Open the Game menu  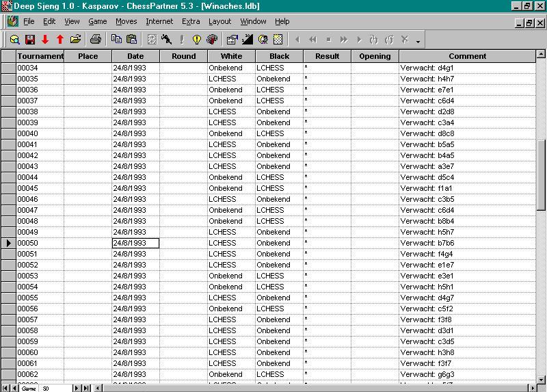tap(97, 22)
